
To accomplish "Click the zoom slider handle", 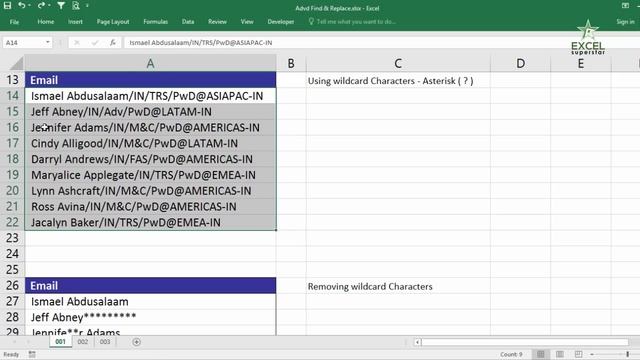I will (x=627, y=354).
